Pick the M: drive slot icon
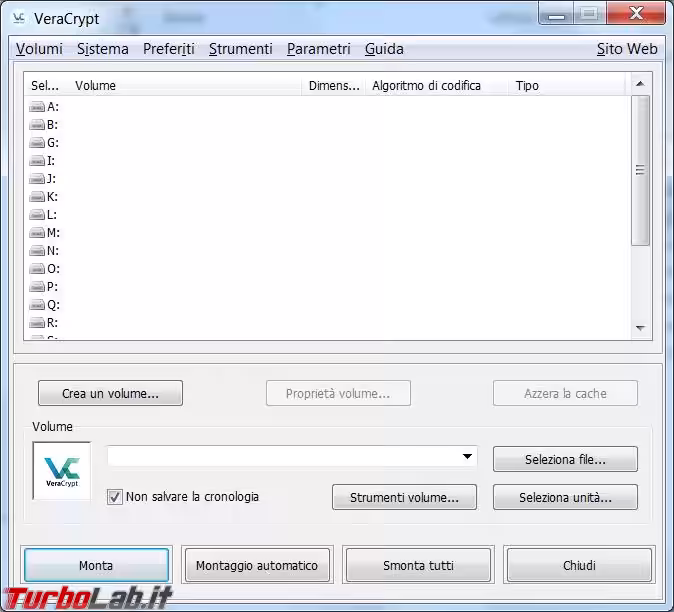This screenshot has height=612, width=674. coord(37,233)
